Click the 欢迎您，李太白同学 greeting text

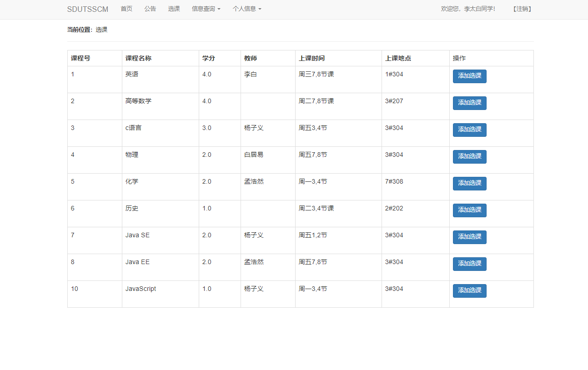click(469, 9)
